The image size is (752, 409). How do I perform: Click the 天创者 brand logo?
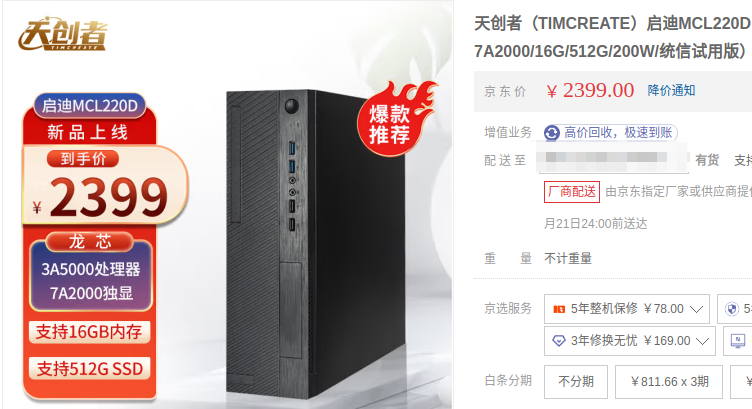[62, 34]
